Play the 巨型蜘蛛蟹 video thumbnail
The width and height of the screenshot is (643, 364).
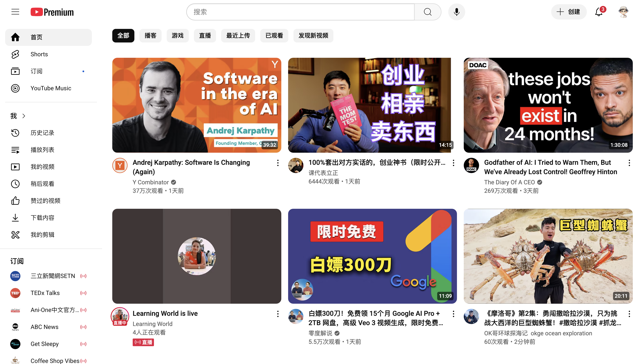(548, 256)
